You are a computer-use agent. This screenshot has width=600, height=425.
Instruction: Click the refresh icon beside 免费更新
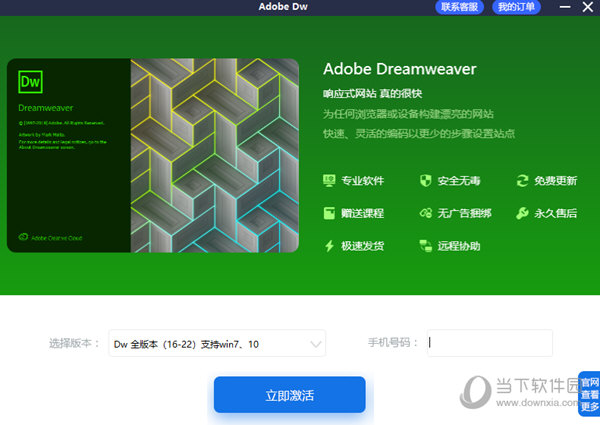(522, 181)
